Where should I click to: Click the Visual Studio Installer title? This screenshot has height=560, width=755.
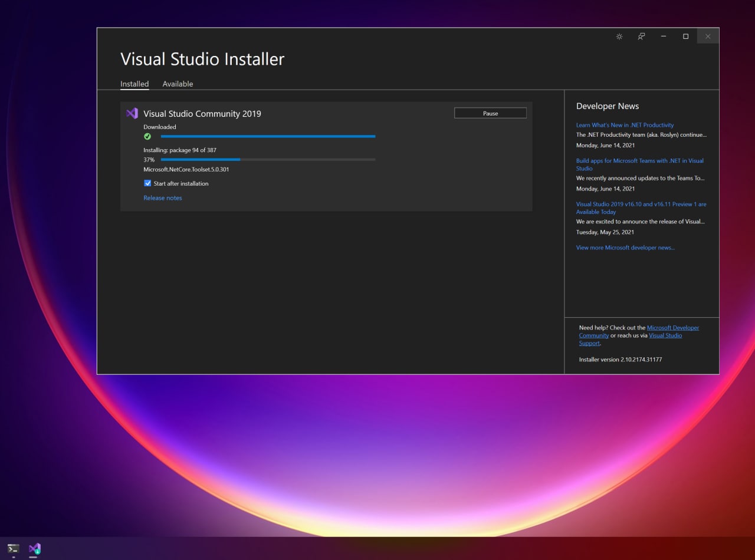(202, 59)
